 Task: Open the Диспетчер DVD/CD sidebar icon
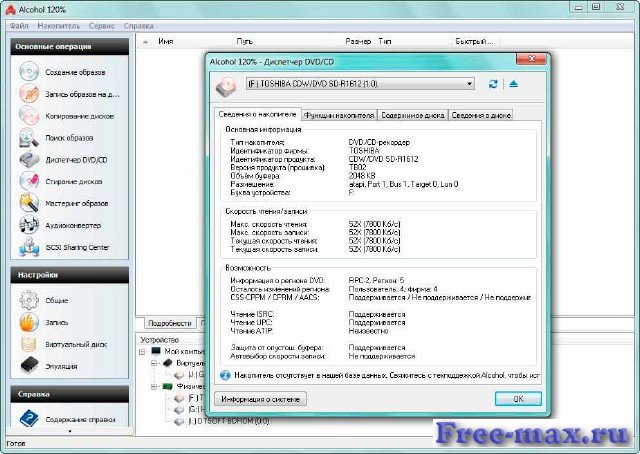coord(29,159)
